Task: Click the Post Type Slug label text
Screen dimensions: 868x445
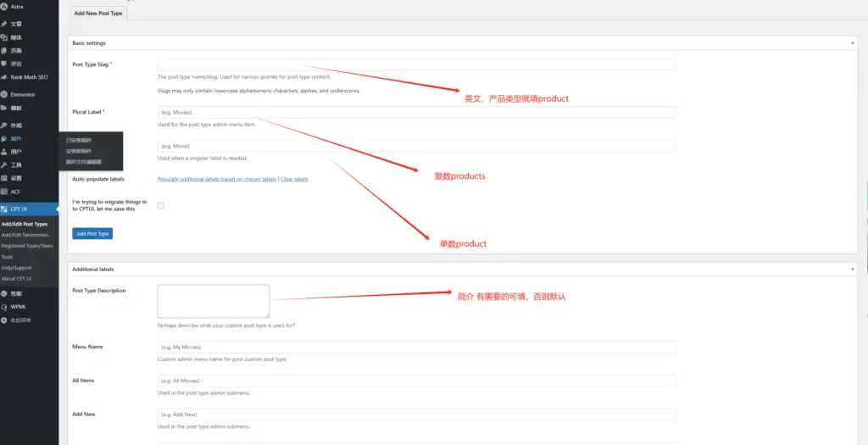Action: 90,64
